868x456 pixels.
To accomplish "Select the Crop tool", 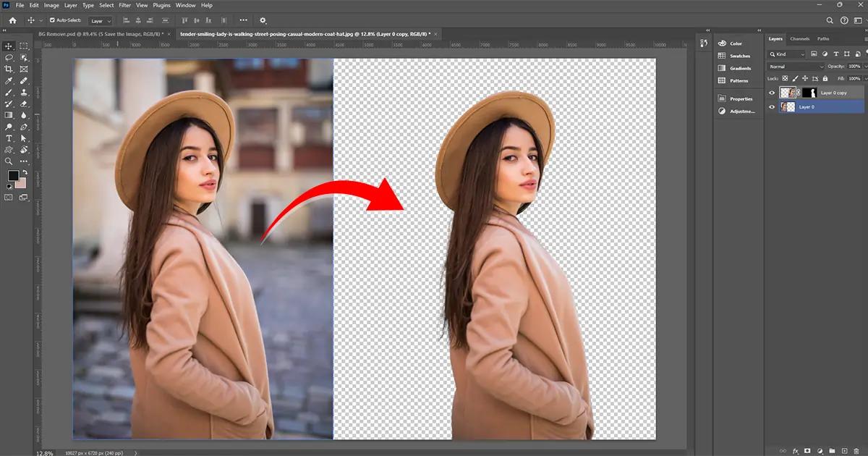I will click(x=9, y=69).
